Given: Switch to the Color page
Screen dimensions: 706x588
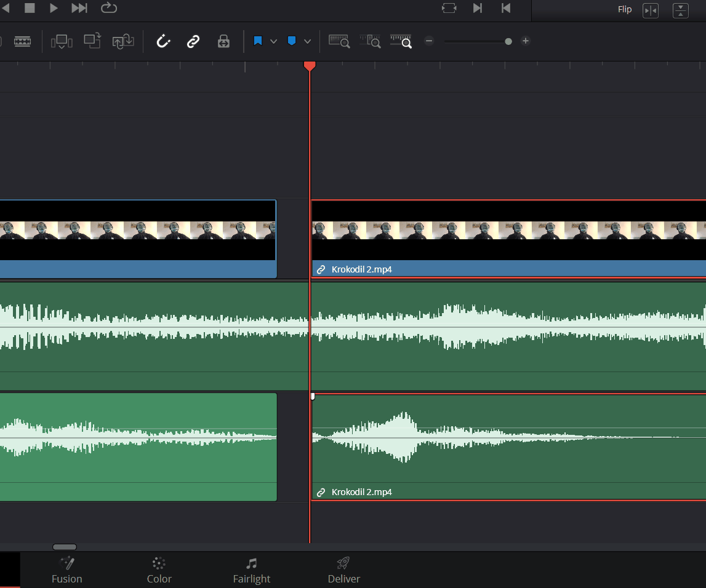Looking at the screenshot, I should (x=159, y=569).
